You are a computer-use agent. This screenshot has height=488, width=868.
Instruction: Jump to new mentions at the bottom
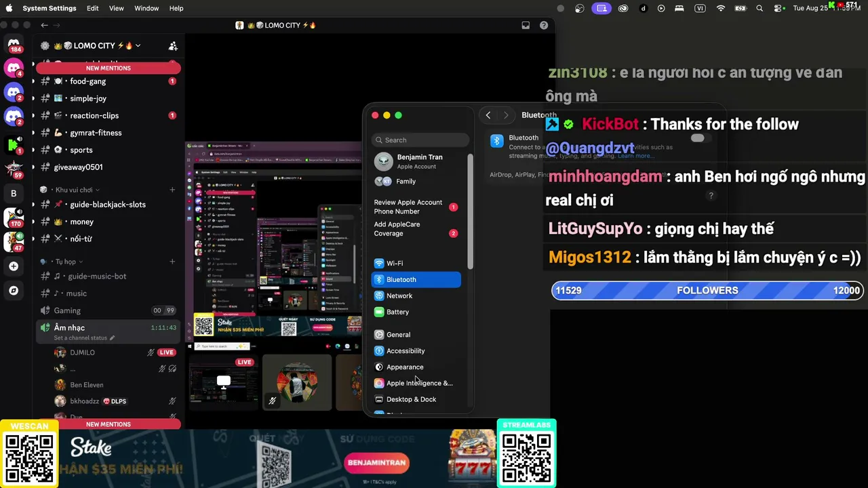[108, 424]
